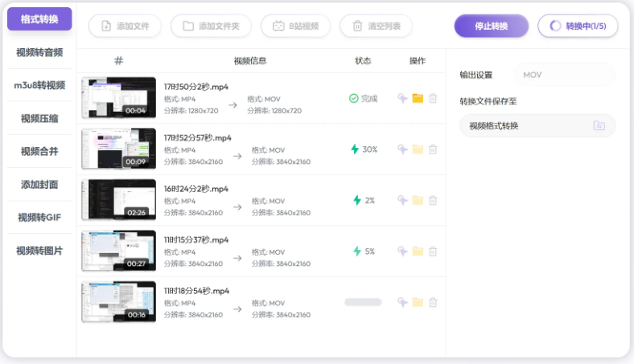Image resolution: width=634 pixels, height=364 pixels.
Task: Select thumbnail of 16时24分2秒.mp4 video
Action: 119,200
